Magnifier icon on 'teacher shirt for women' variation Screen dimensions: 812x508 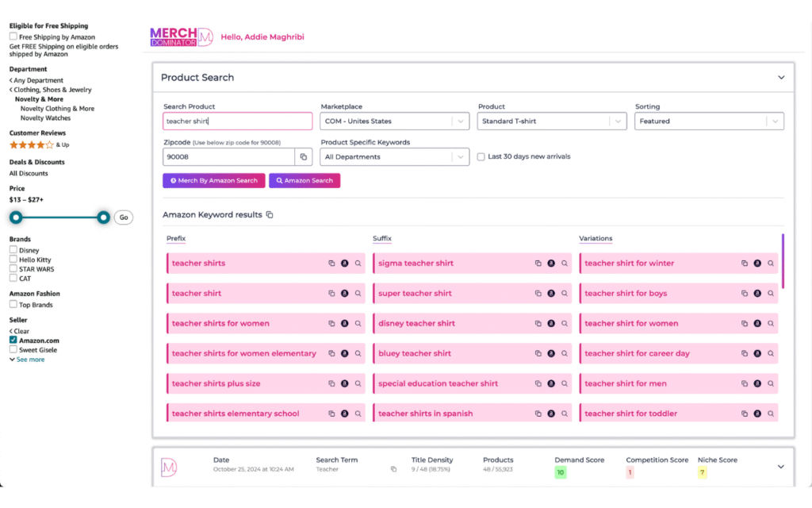(771, 324)
